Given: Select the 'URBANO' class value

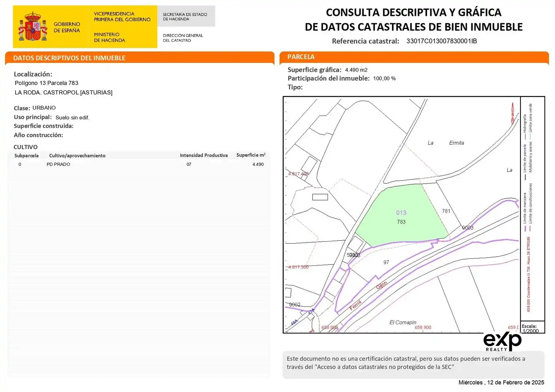Looking at the screenshot, I should point(44,108).
